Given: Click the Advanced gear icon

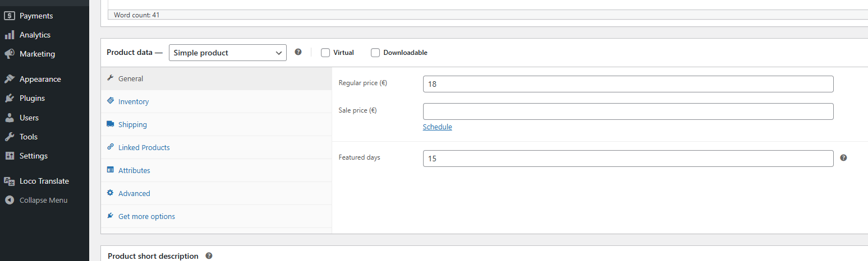Looking at the screenshot, I should [111, 193].
